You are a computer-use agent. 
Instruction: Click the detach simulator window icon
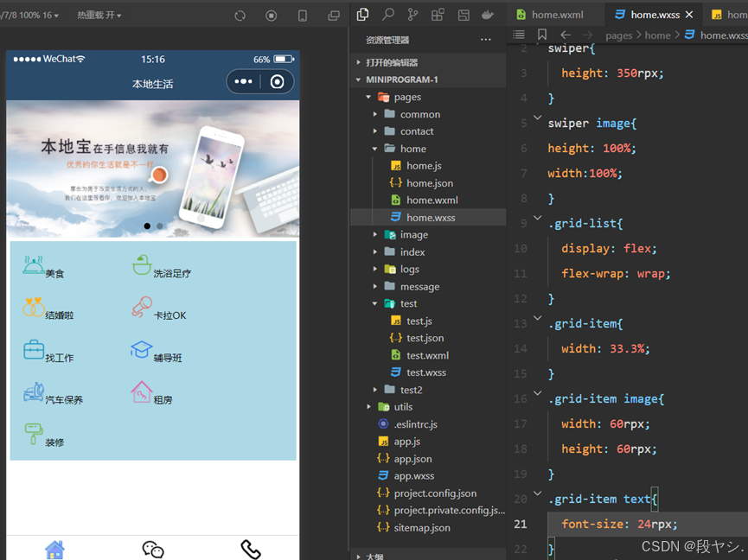coord(334,16)
